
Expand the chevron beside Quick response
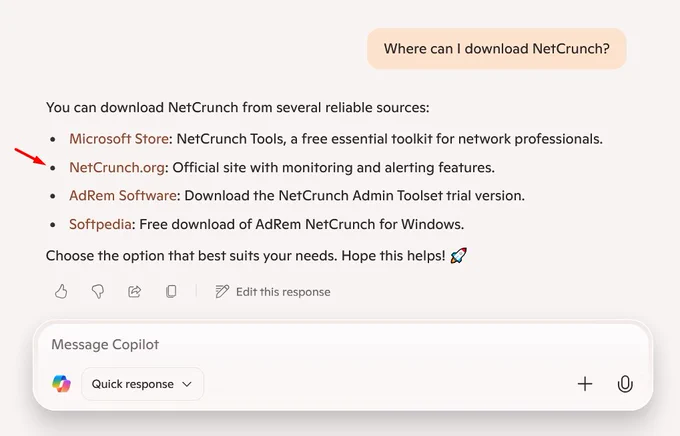coord(187,384)
